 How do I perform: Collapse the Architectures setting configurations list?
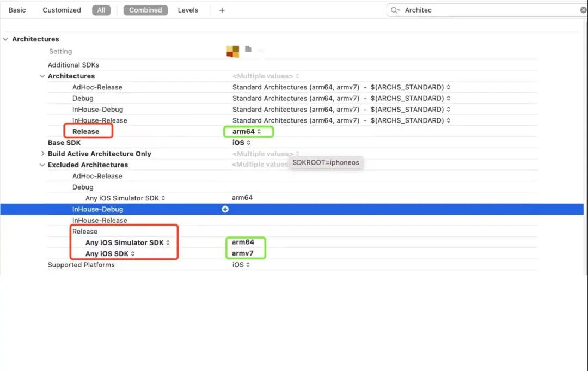[42, 76]
